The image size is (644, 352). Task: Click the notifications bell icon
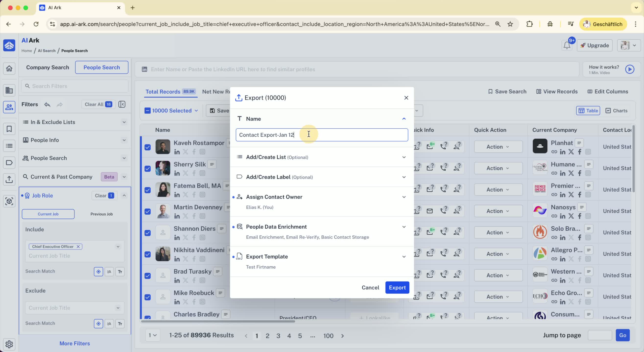click(x=567, y=45)
